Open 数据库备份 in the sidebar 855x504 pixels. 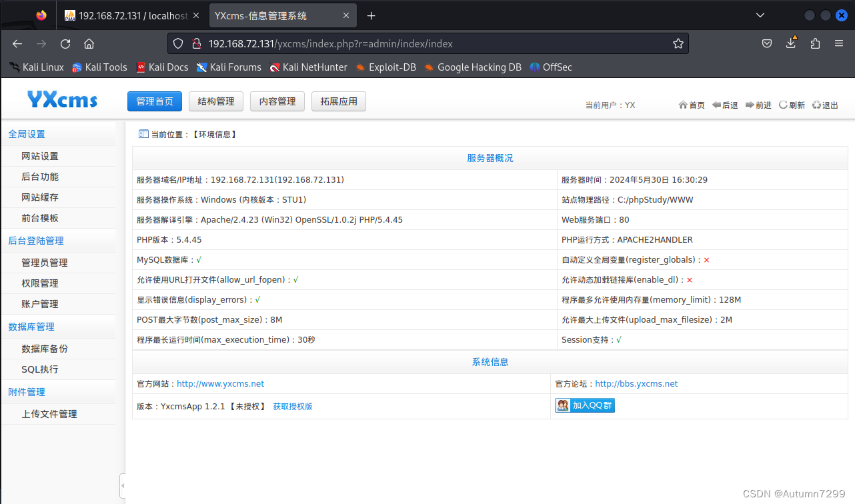pos(45,349)
